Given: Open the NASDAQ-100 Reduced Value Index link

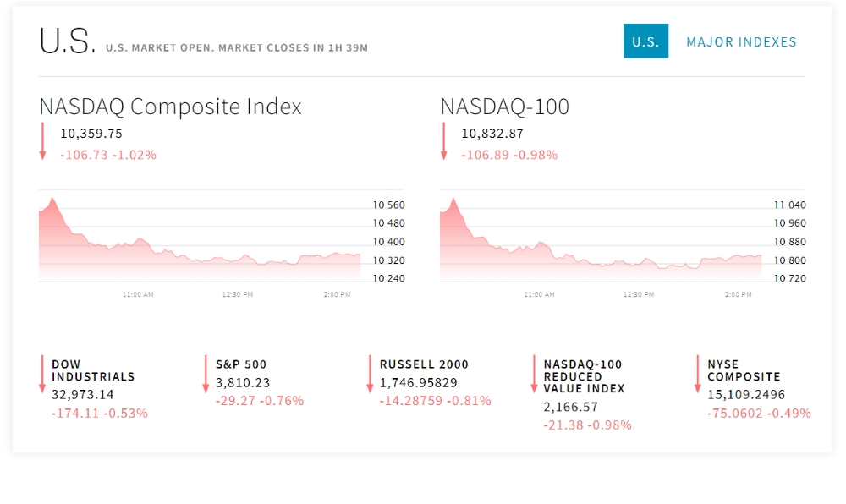Looking at the screenshot, I should point(584,376).
